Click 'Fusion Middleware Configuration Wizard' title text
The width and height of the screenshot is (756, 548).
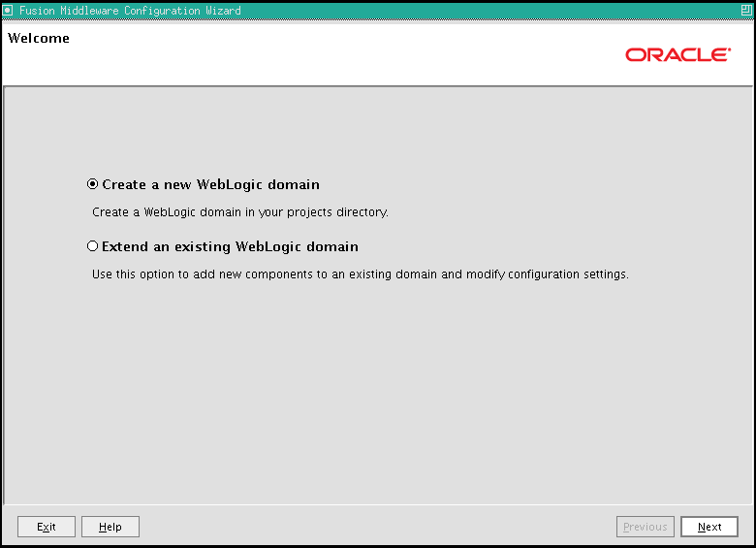pos(130,11)
